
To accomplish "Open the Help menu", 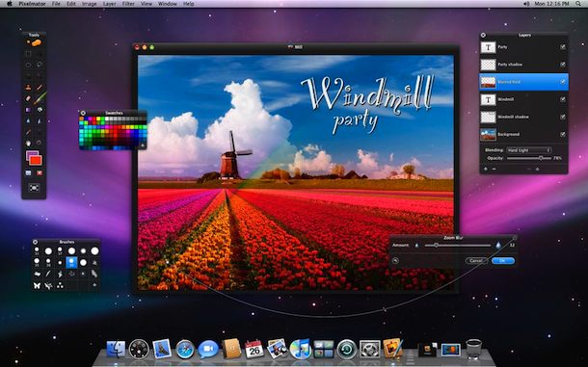I will click(188, 4).
